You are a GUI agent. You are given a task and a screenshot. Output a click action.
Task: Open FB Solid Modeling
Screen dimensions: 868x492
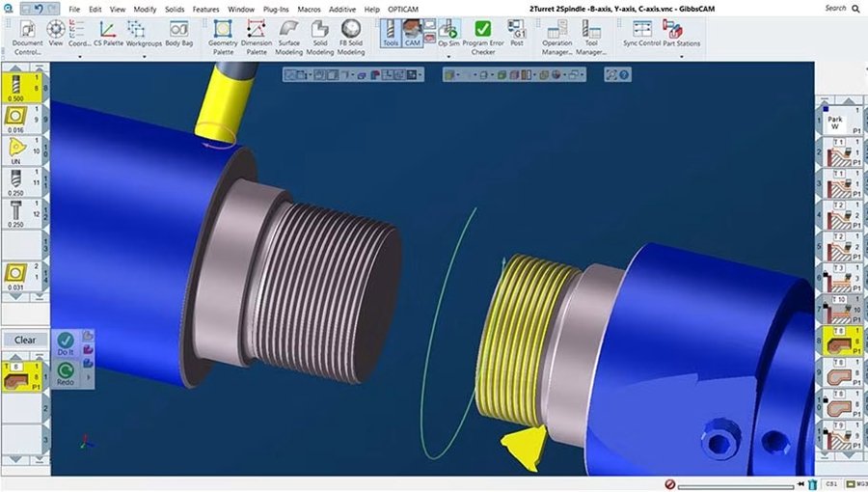(351, 37)
